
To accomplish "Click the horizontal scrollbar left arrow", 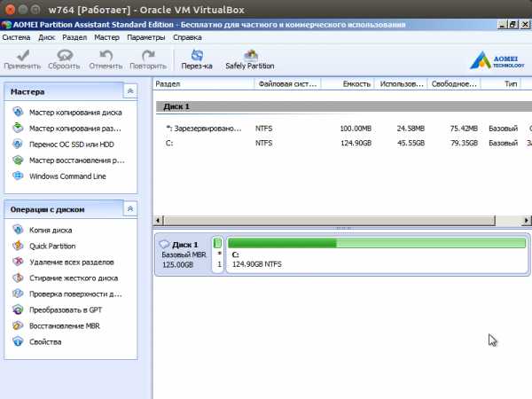I will 158,220.
